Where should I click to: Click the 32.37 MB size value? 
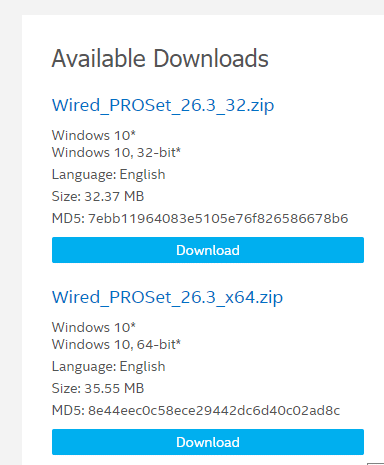114,196
